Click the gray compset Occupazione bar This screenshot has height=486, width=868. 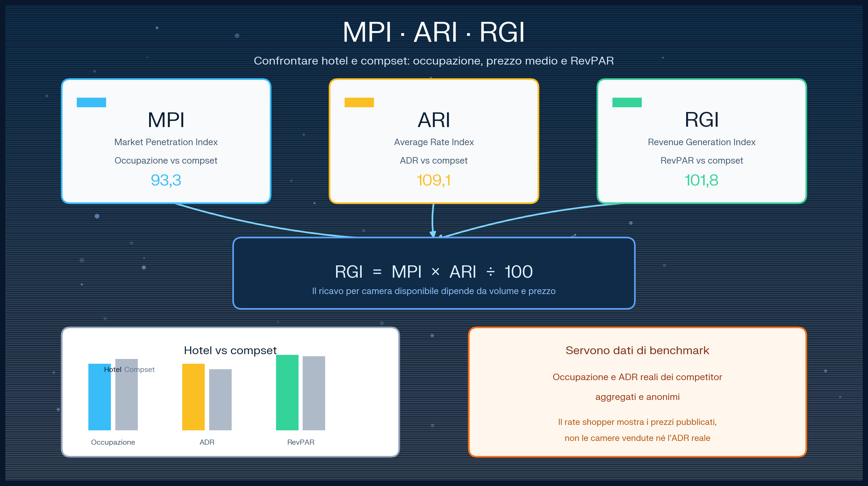(127, 394)
